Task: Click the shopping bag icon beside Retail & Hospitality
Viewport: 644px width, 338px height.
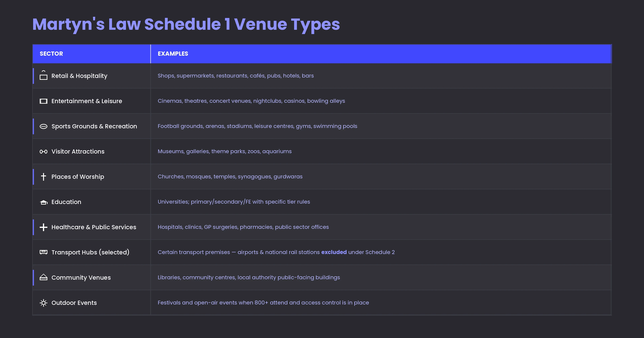Action: [x=43, y=75]
